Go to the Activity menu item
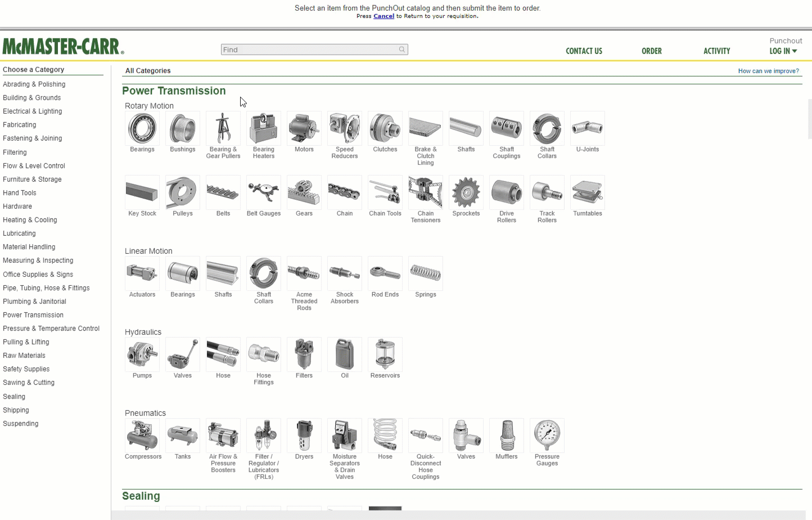Screen dimensions: 812x520 [x=716, y=51]
